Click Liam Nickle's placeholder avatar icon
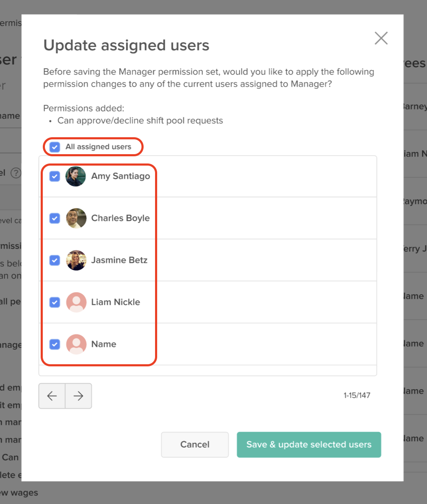Viewport: 427px width, 504px height. 76,302
